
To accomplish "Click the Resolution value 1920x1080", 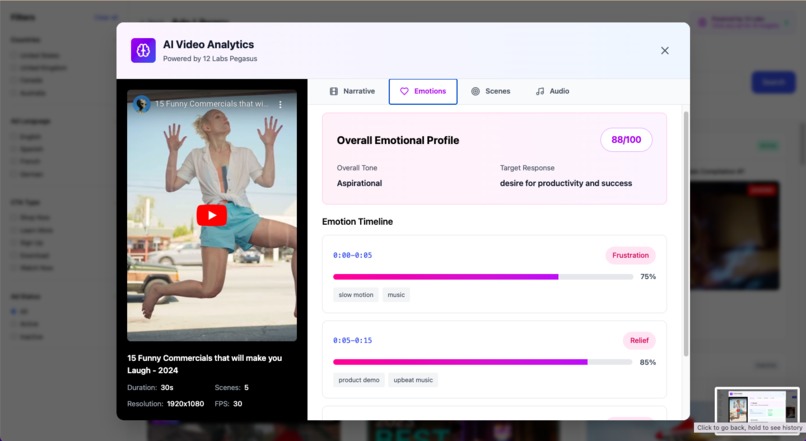I will 186,404.
